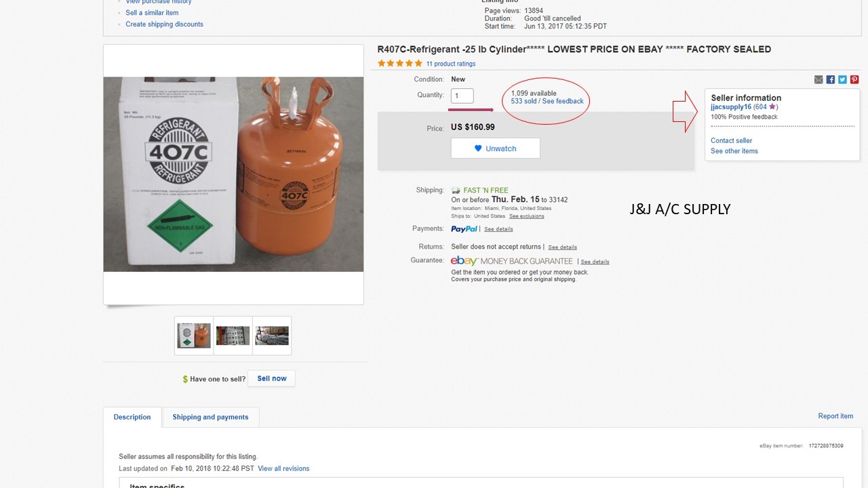Toggle watching with the Unwatch heart button
Image resolution: width=868 pixels, height=488 pixels.
(495, 148)
